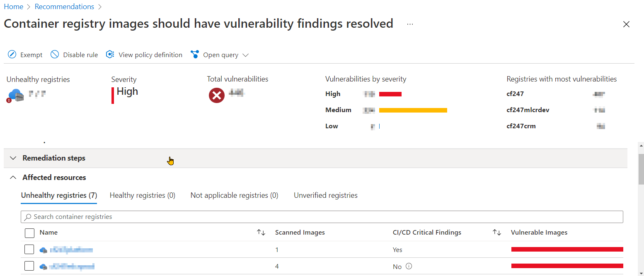Sort by Name column arrows

click(261, 233)
